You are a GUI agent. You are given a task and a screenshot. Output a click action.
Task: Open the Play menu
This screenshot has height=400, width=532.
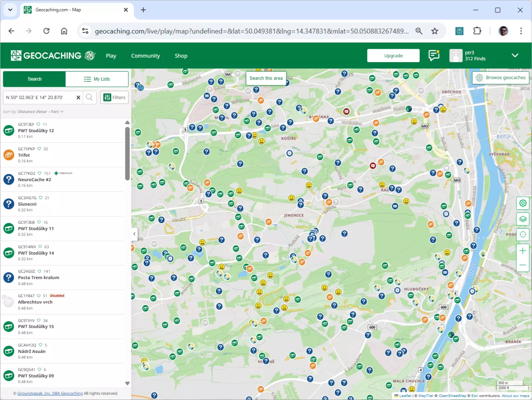pyautogui.click(x=111, y=56)
